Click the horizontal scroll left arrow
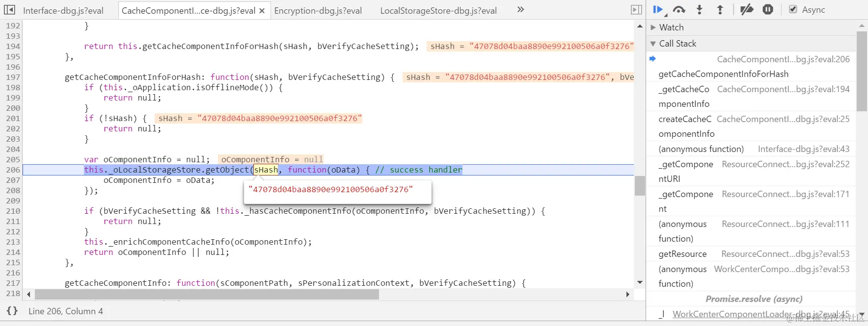Screen dimensions: 868x326 [x=28, y=294]
